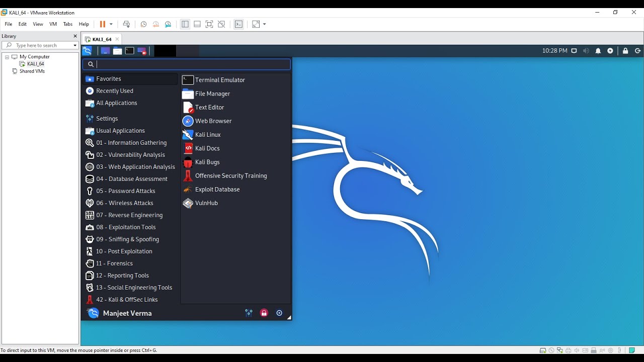Open power options dropdown arrow beside pause

coord(111,24)
